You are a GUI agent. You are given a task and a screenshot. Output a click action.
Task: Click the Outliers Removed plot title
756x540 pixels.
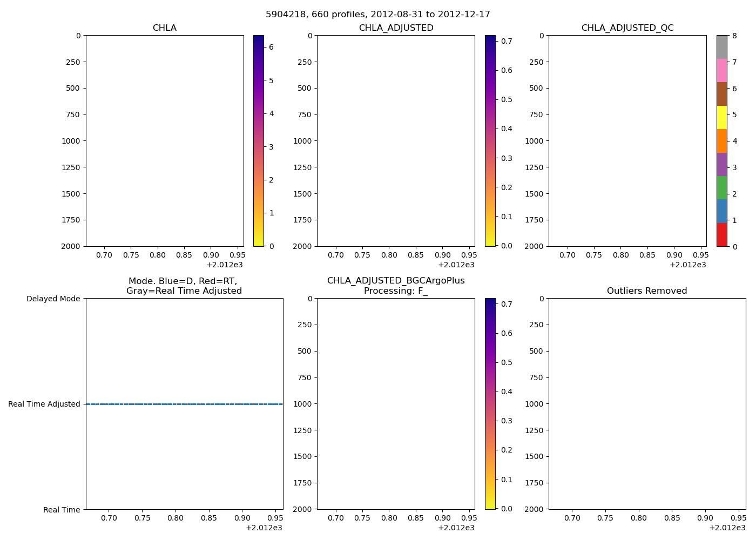pyautogui.click(x=647, y=291)
